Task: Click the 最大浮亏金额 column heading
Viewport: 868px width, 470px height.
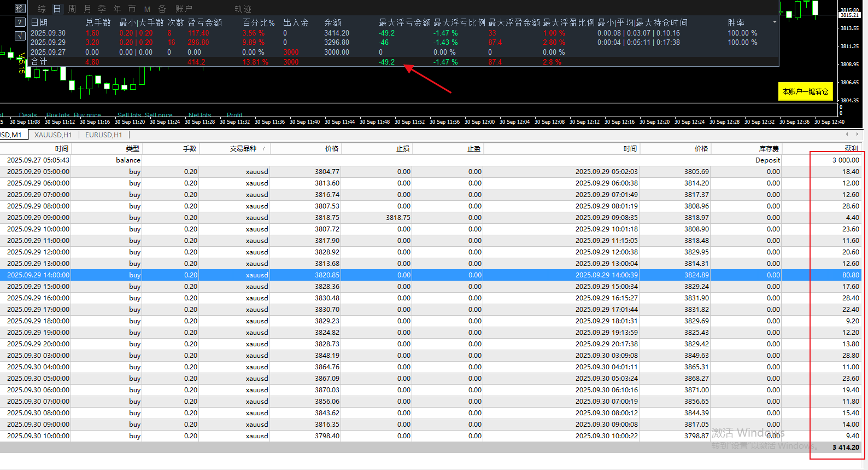Action: (x=404, y=22)
